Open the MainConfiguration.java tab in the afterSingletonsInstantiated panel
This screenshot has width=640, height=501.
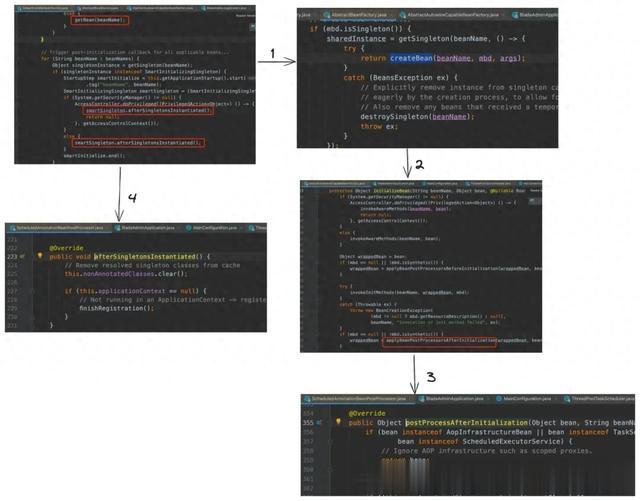(x=212, y=228)
